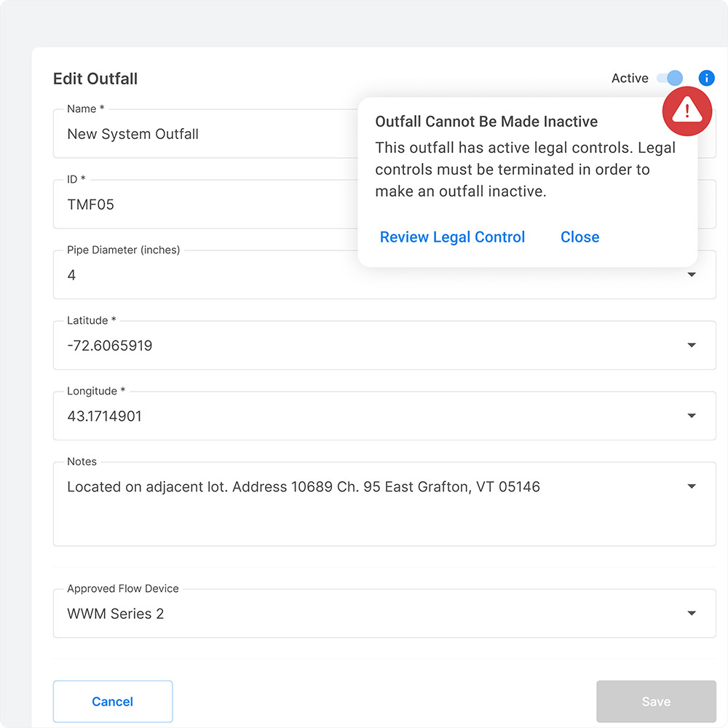Click the Edit Outfall heading
Image resolution: width=728 pixels, height=728 pixels.
tap(95, 79)
